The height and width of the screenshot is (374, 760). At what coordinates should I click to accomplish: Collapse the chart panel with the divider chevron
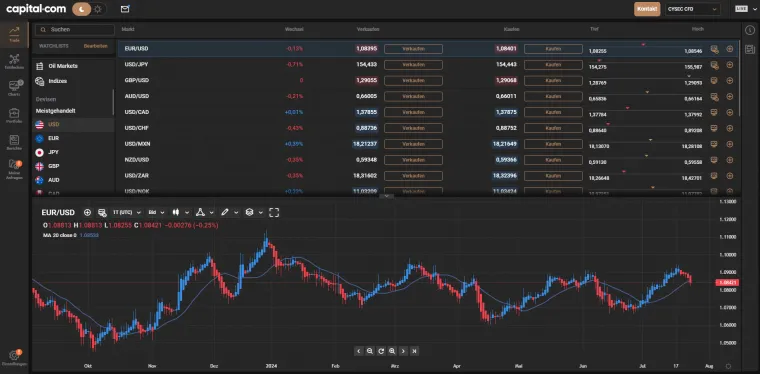coord(386,196)
